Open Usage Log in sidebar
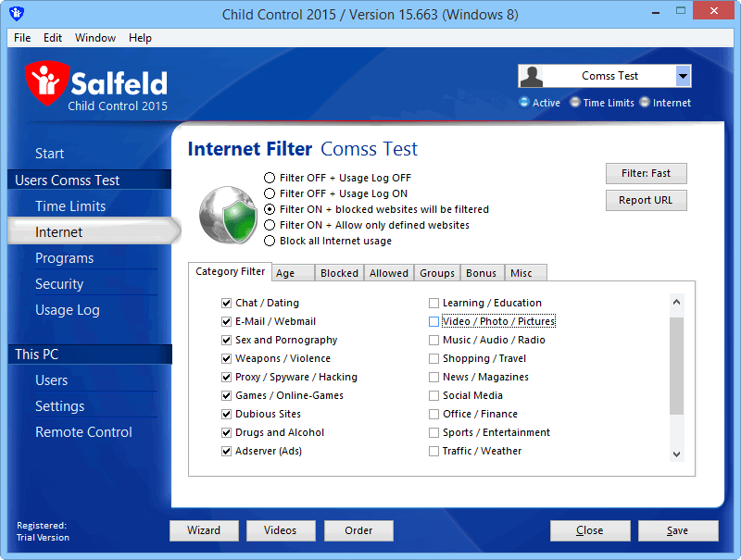 click(x=67, y=310)
